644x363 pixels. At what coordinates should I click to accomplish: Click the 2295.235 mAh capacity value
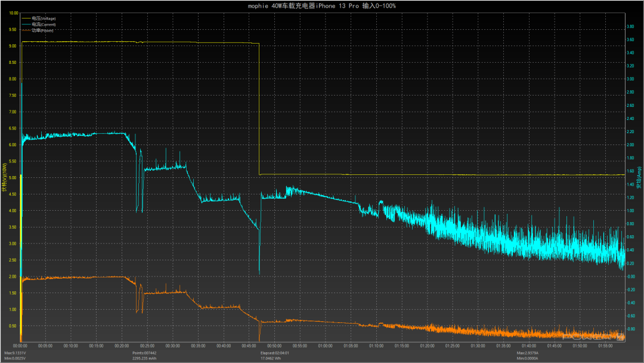[x=144, y=358]
